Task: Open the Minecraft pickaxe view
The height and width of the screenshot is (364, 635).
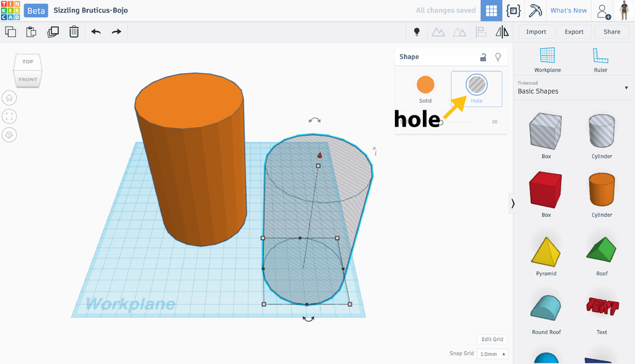Action: coord(535,11)
